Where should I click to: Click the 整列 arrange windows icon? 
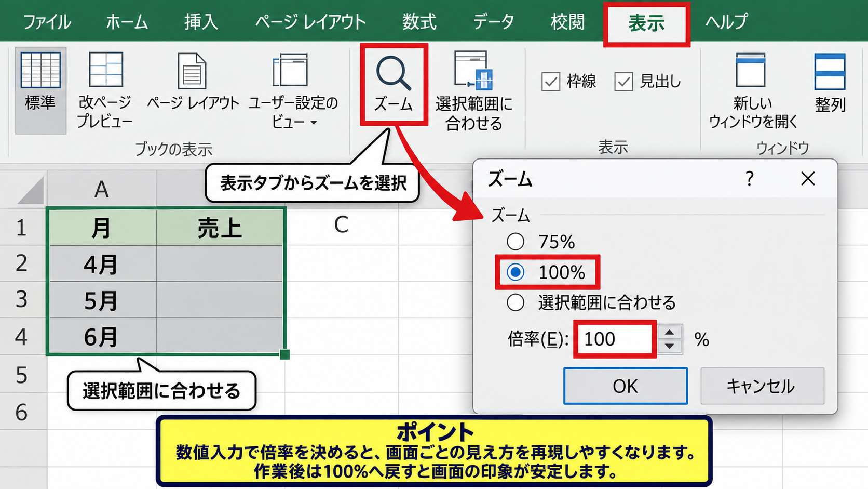(x=830, y=72)
